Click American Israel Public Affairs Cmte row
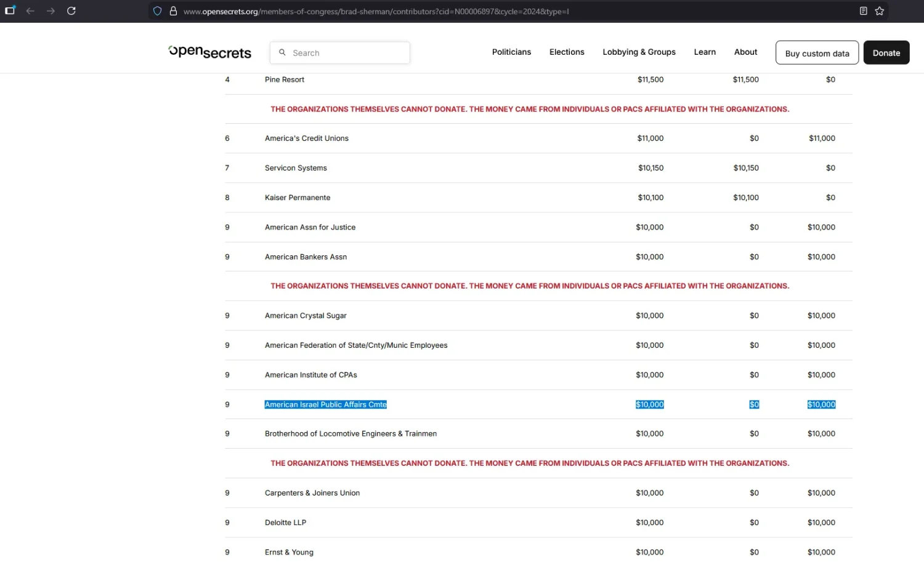This screenshot has width=924, height=565. pos(538,404)
